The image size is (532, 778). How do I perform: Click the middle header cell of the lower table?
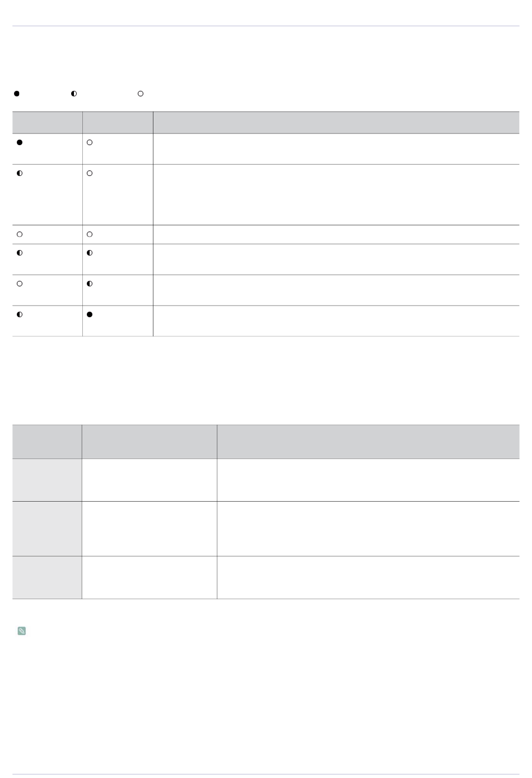[150, 442]
